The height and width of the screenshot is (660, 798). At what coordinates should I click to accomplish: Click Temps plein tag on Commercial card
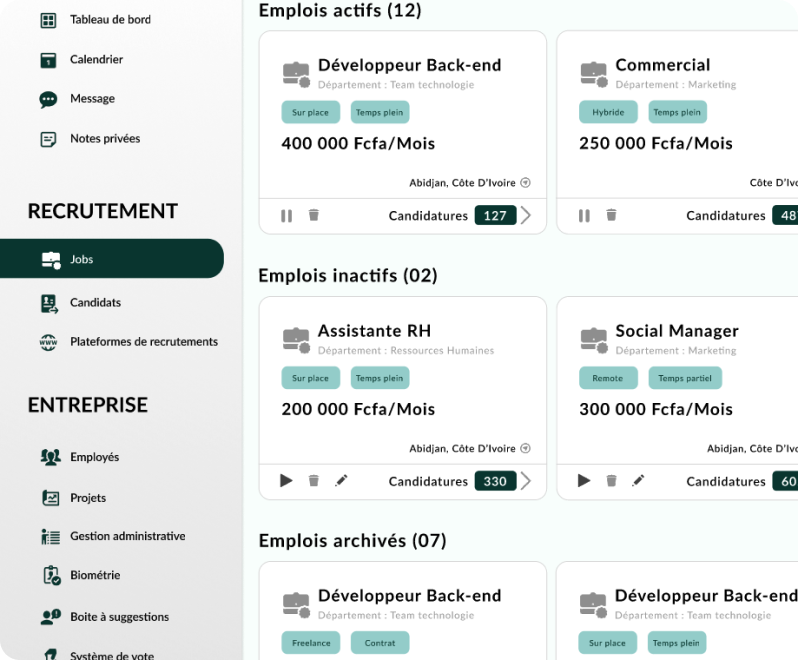677,112
